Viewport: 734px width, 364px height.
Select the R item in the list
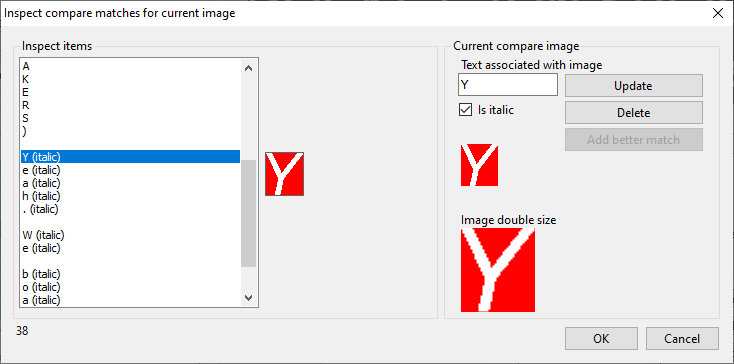point(131,105)
